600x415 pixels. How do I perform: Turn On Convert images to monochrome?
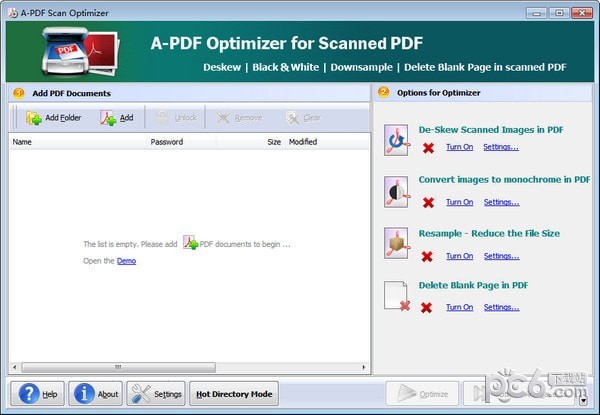460,202
